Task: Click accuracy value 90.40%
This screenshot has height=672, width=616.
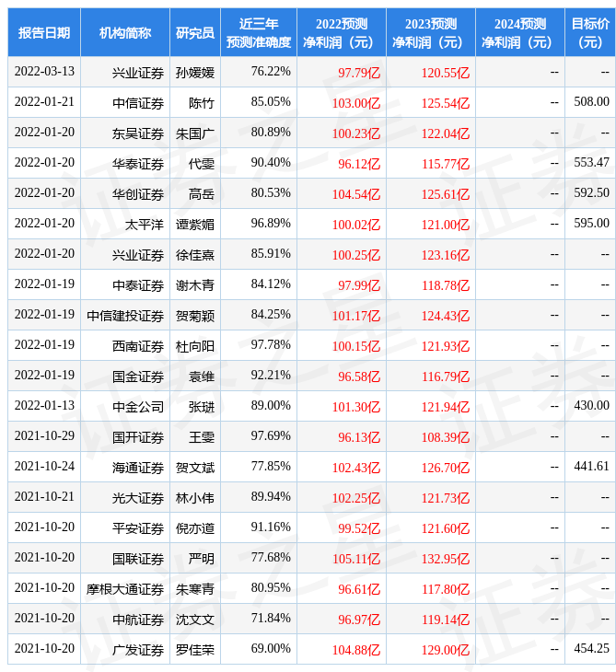Action: (x=271, y=162)
